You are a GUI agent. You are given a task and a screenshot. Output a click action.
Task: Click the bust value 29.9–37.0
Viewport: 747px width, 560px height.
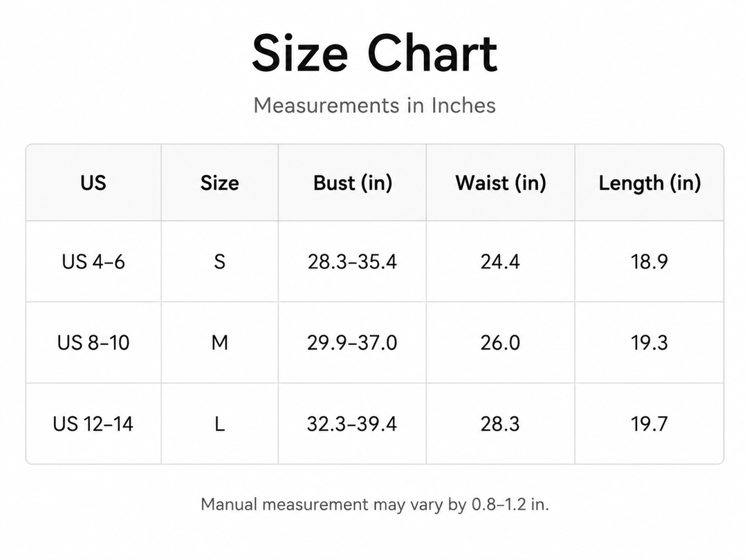352,342
